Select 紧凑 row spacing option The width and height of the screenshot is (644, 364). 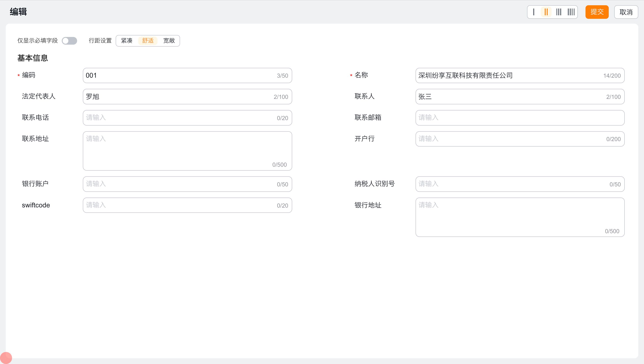pos(127,41)
